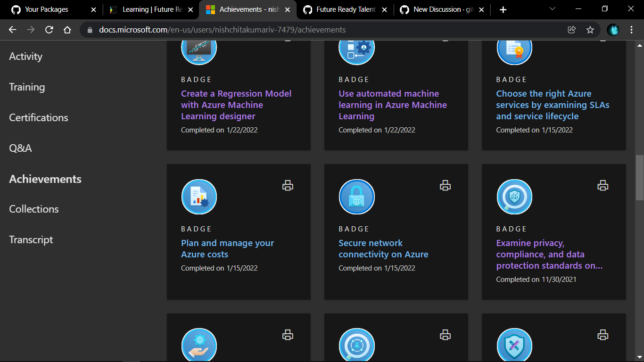
Task: Print the Examine privacy, compliance badge
Action: 603,186
